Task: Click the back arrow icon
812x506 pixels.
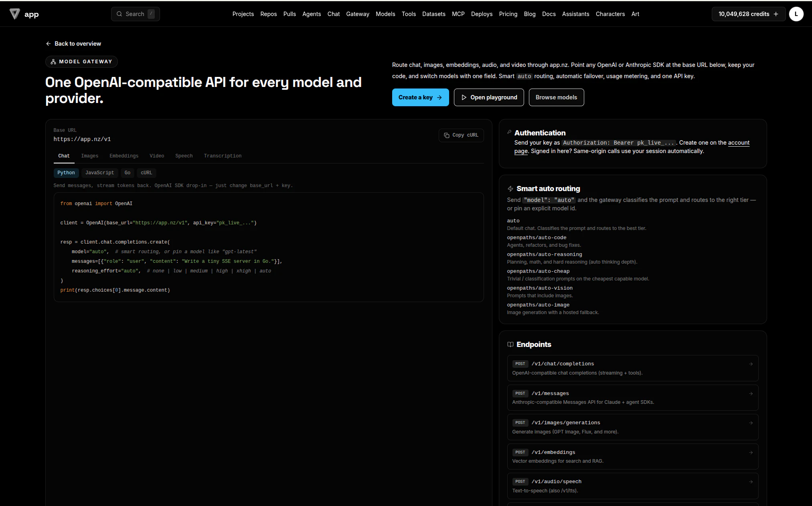Action: tap(48, 44)
